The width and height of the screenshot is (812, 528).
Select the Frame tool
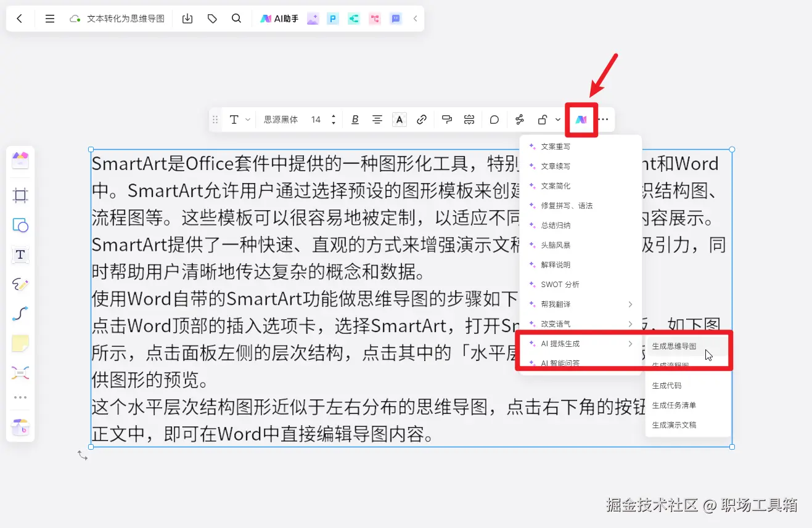20,196
